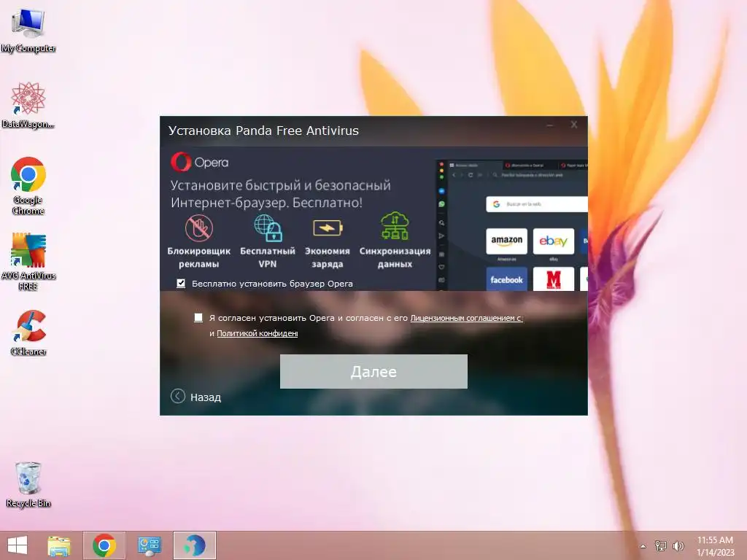Image resolution: width=747 pixels, height=560 pixels.
Task: Open File Explorer from the taskbar
Action: click(x=59, y=545)
